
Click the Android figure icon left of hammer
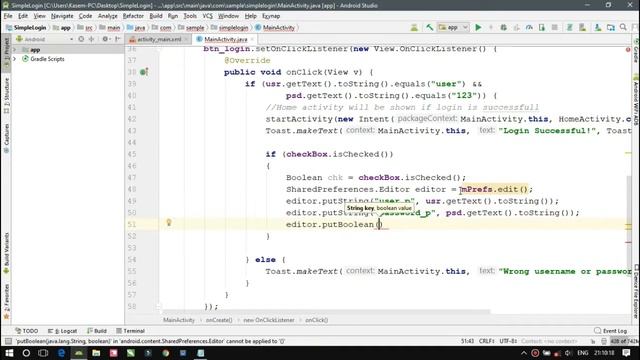click(x=414, y=27)
